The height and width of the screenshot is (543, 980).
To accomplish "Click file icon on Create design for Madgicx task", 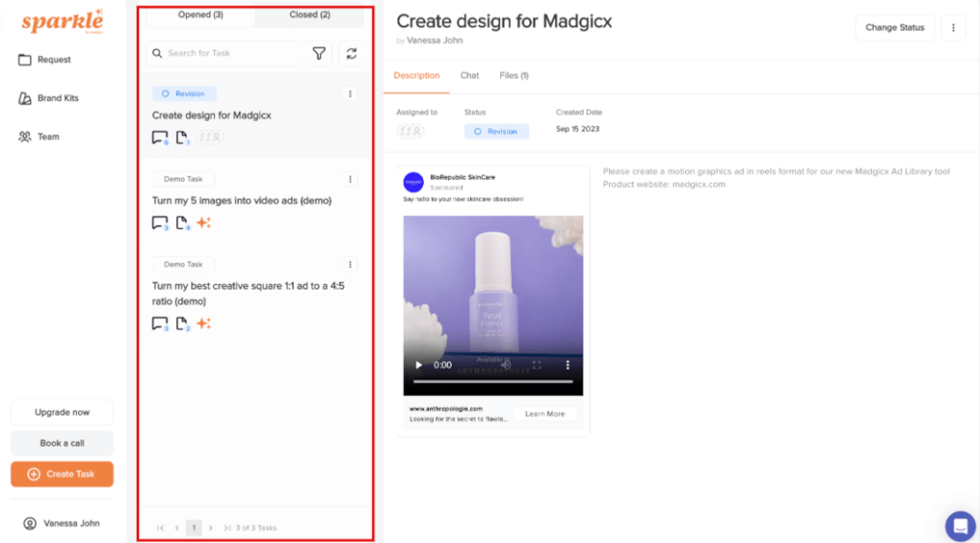I will click(182, 138).
